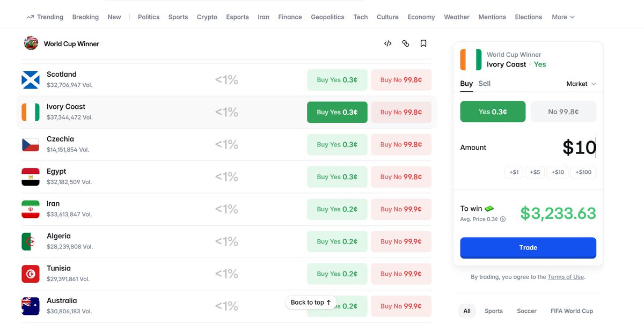This screenshot has width=644, height=324.
Task: Select the Sports filter chip
Action: point(494,311)
